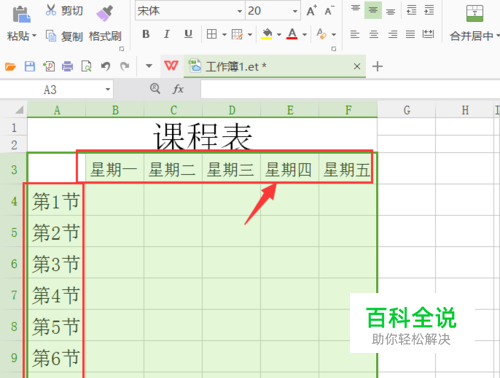
Task: Click the Name Box showing A3
Action: pyautogui.click(x=50, y=89)
